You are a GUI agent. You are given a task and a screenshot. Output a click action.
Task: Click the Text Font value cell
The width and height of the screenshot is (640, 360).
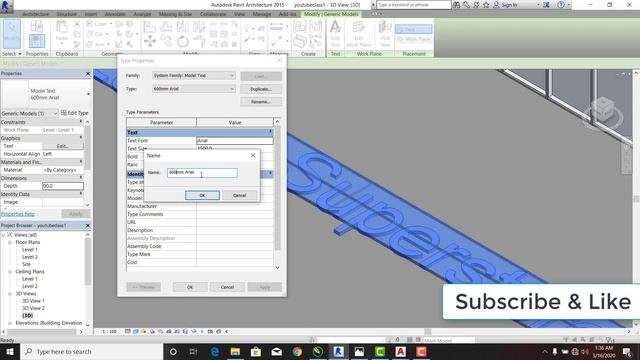tap(235, 140)
